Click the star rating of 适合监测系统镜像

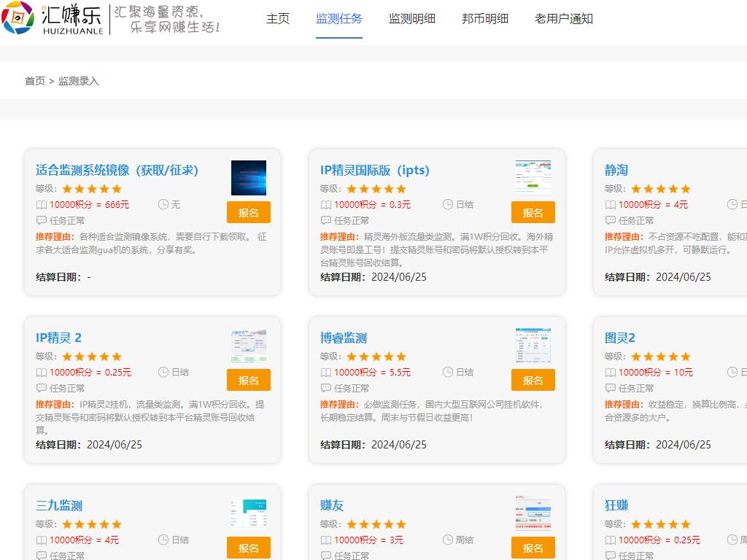(92, 189)
